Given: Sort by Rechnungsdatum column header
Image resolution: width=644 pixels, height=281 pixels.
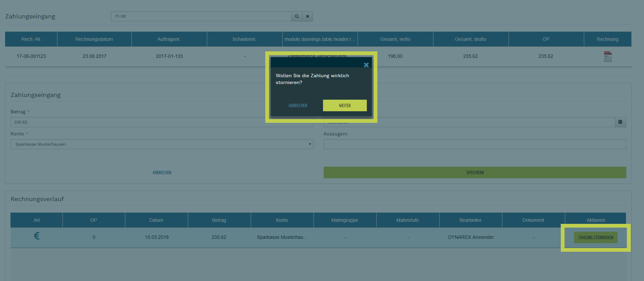Looking at the screenshot, I should [94, 39].
